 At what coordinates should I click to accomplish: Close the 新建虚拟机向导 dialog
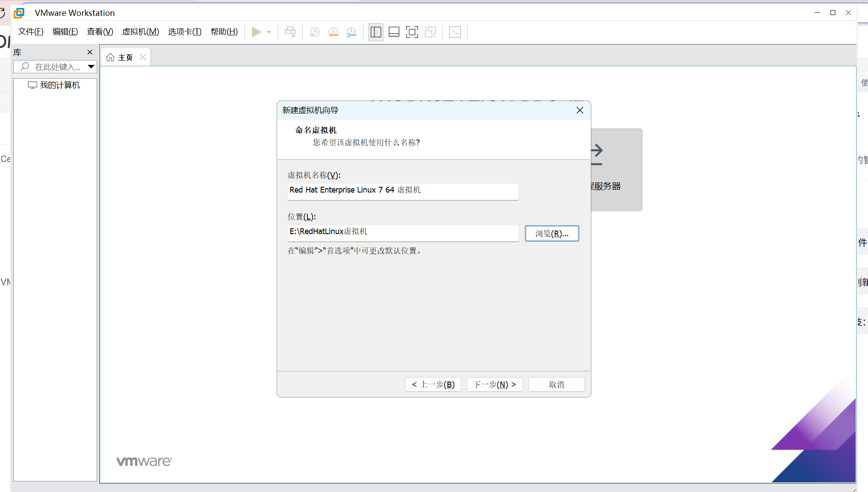580,110
